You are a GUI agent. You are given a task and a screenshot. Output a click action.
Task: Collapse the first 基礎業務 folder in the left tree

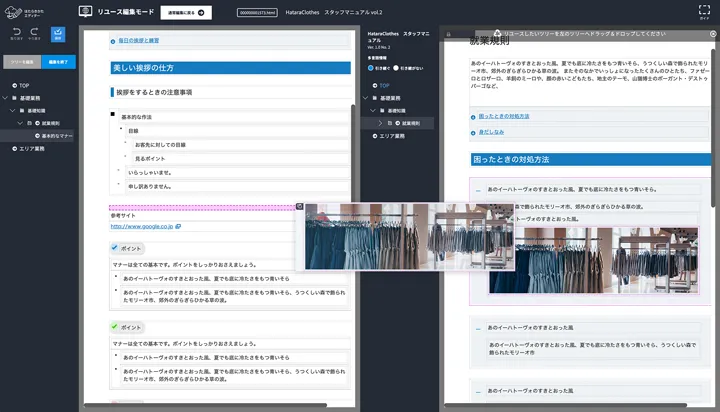[x=7, y=98]
